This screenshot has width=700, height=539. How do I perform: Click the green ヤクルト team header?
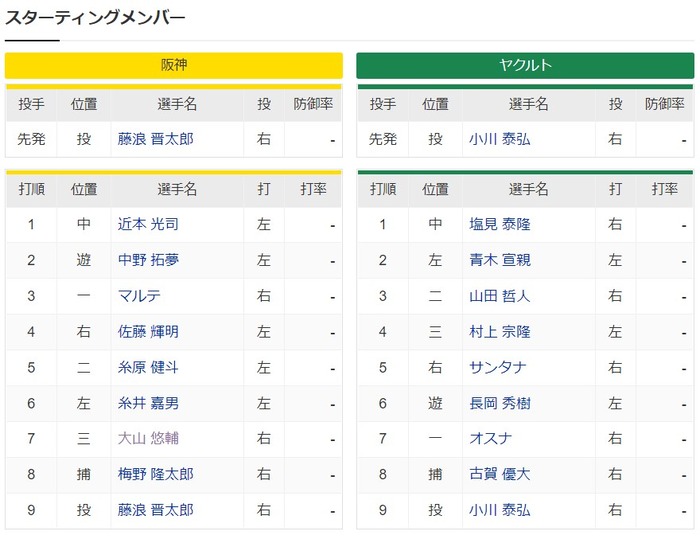click(x=525, y=65)
